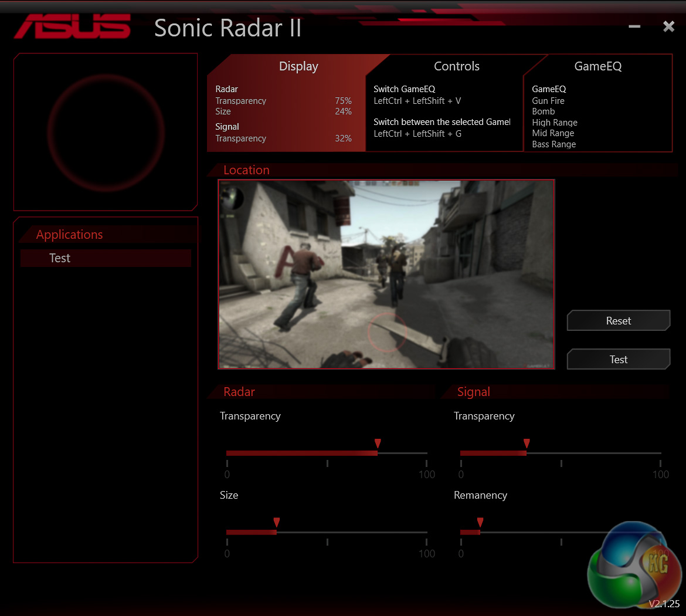Minimize the Sonic Radar II window
This screenshot has height=616, width=686.
pos(634,27)
